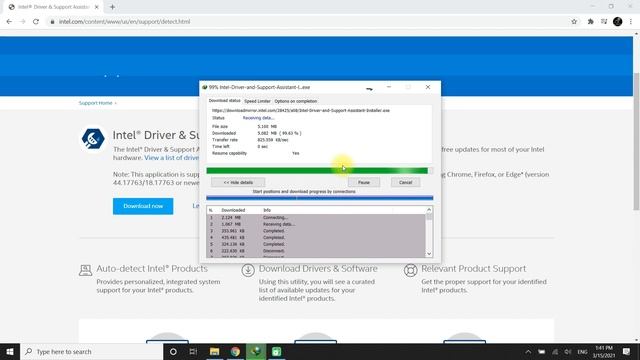
Task: Click the Type here to search box
Action: 92,351
